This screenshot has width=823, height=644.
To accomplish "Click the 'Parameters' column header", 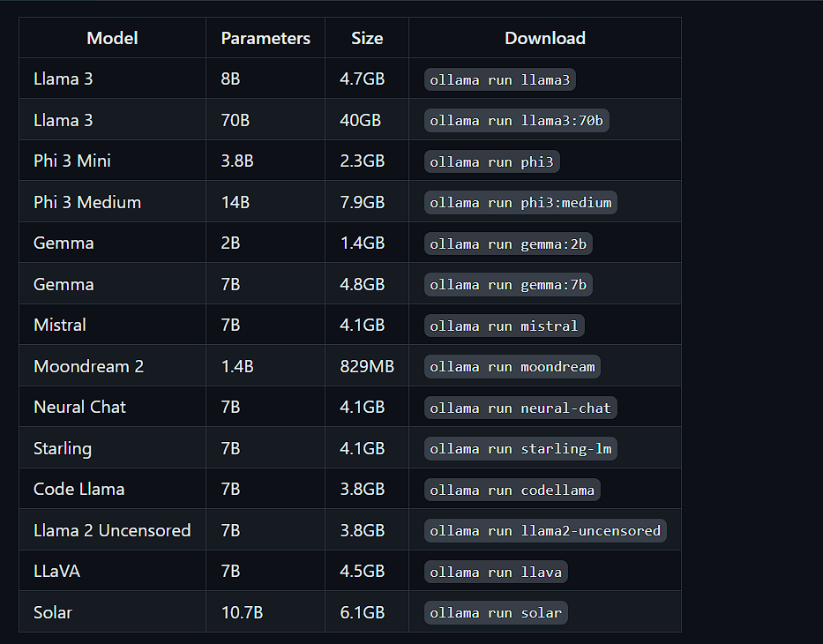I will pos(266,38).
